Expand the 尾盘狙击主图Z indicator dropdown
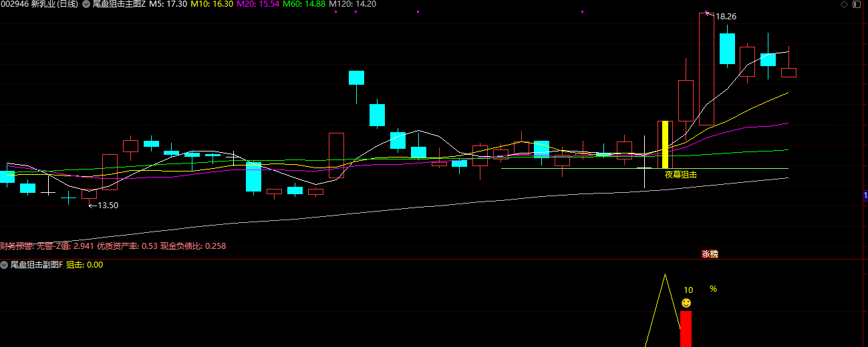This screenshot has height=347, width=868. pos(86,4)
